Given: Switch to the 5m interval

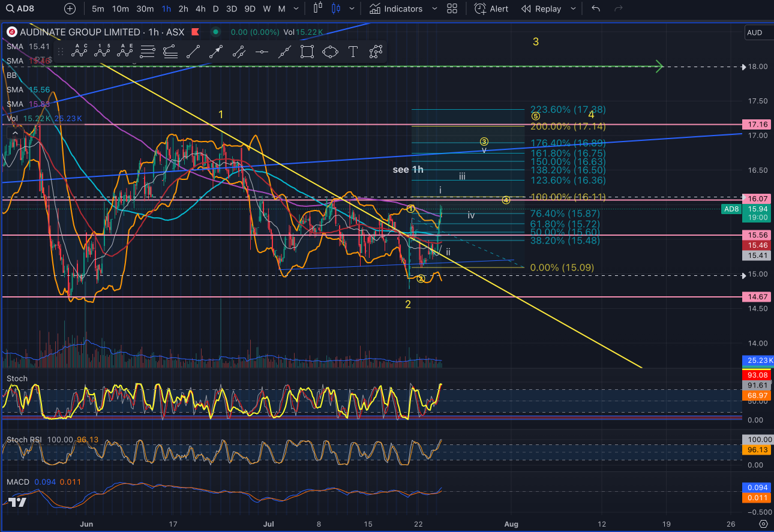Looking at the screenshot, I should (x=98, y=9).
